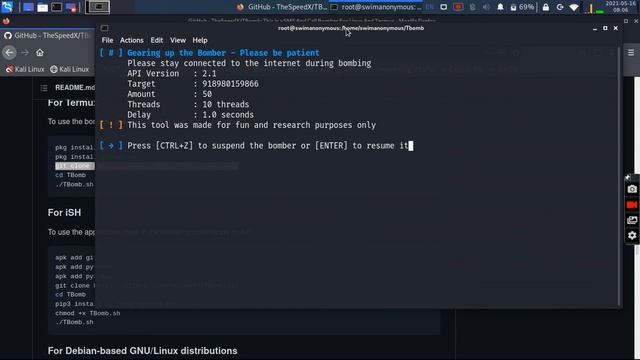This screenshot has height=360, width=640.
Task: Click the 'Threads : 10 threads' terminal line
Action: coord(188,104)
